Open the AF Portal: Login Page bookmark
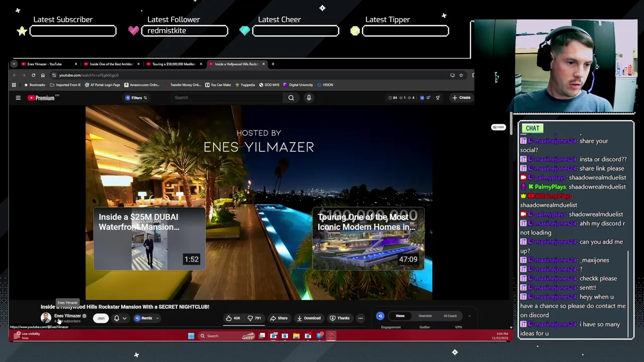 [103, 84]
